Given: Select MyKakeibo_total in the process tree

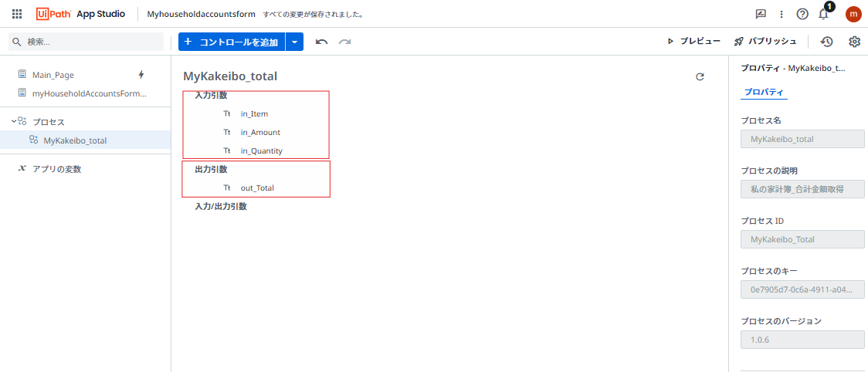Looking at the screenshot, I should click(x=85, y=140).
